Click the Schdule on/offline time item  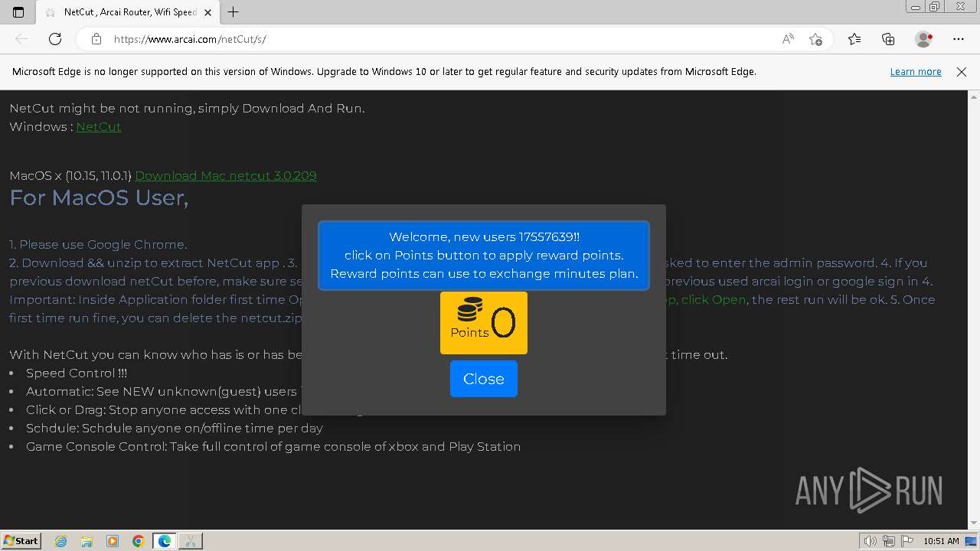pos(175,428)
